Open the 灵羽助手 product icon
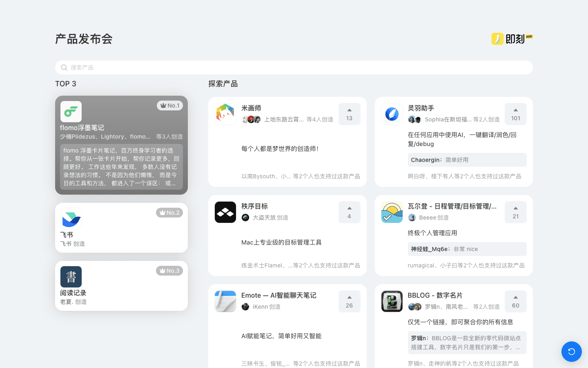Screen dimensions: 588x368 point(392,114)
